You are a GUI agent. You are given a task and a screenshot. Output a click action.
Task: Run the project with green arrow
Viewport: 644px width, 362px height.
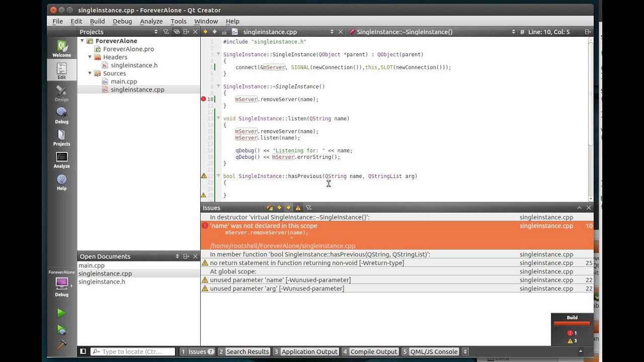pyautogui.click(x=61, y=313)
